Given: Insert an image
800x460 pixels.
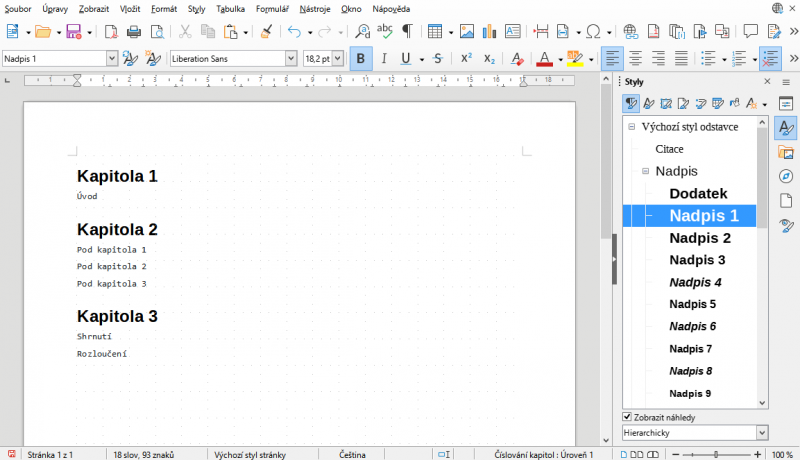Looking at the screenshot, I should (466, 32).
